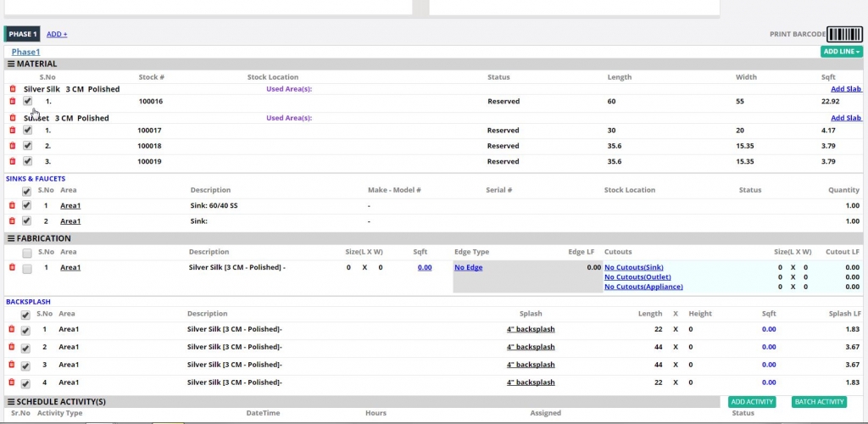
Task: Click the ADD ACTIVITY button
Action: [752, 402]
